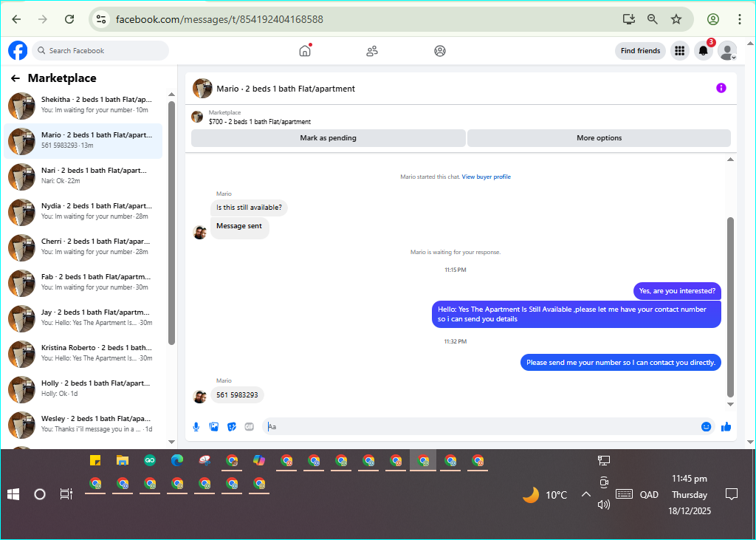This screenshot has height=540, width=756.
Task: Click the site information icon in address bar
Action: click(100, 19)
